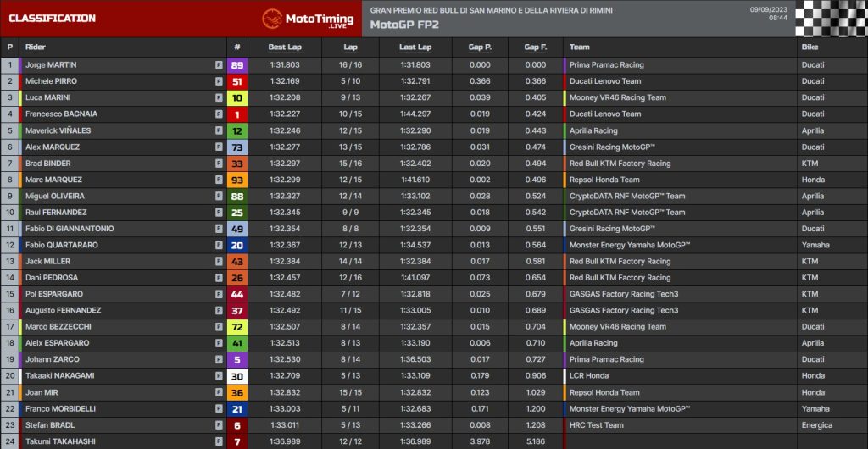This screenshot has width=868, height=449.
Task: Click the pit icon beside Johann Zarco
Action: [219, 359]
